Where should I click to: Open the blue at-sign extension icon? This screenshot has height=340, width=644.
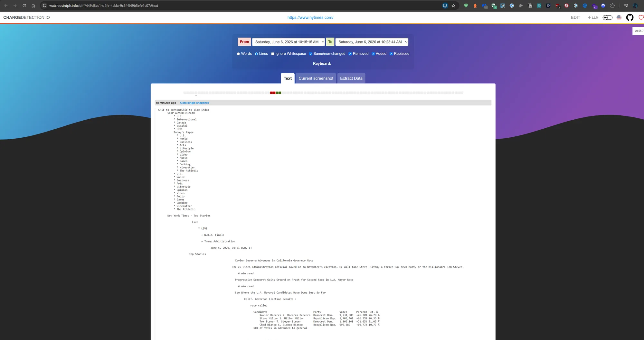click(x=585, y=5)
